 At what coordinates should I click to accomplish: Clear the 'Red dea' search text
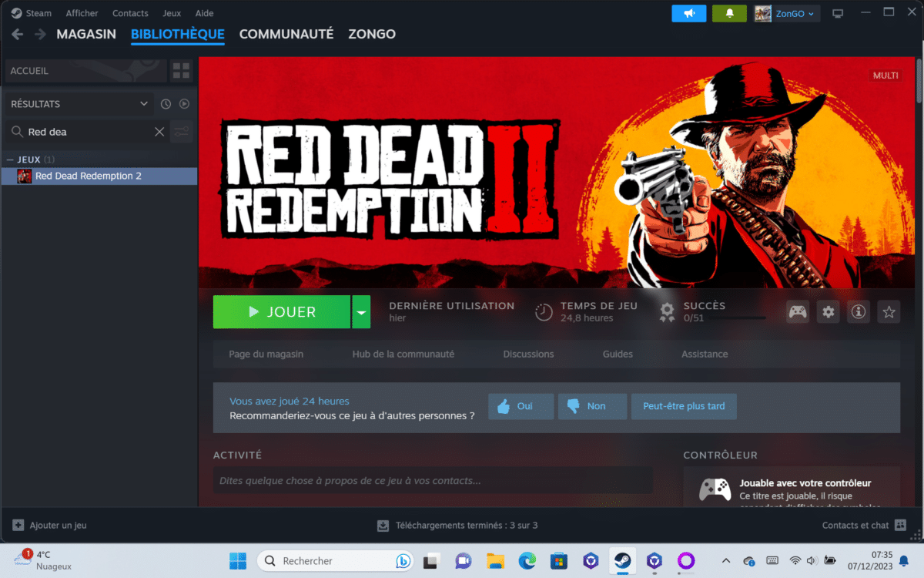pos(159,132)
